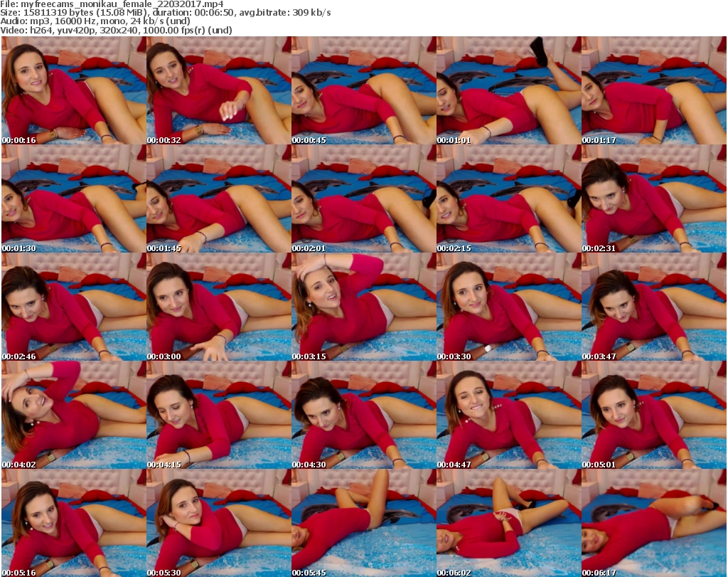The width and height of the screenshot is (728, 577).
Task: Select the frame stamped 00:00:32
Action: [x=219, y=90]
